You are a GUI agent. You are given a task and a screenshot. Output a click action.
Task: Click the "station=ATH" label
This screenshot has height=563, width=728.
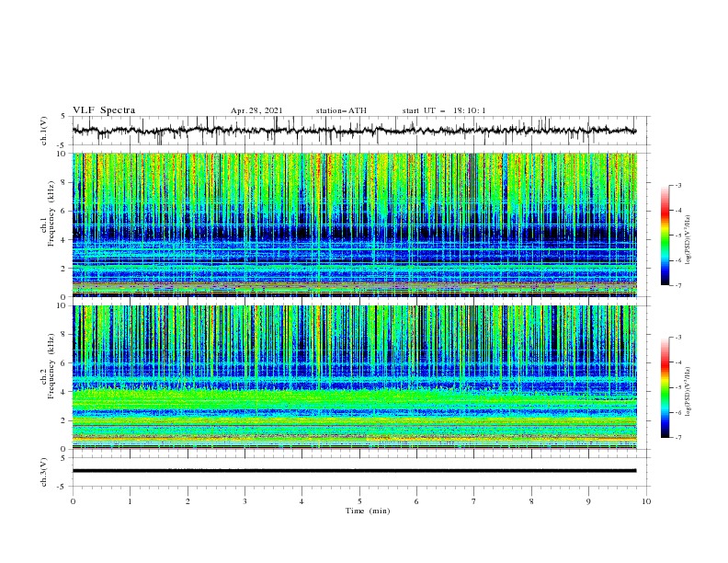[x=341, y=110]
